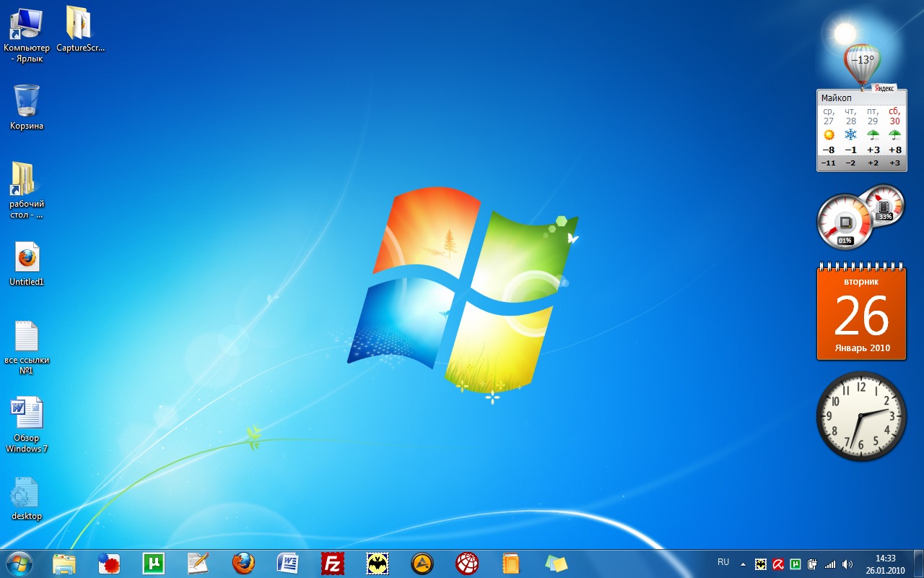
Task: Open uTorrent from the taskbar
Action: tap(153, 564)
